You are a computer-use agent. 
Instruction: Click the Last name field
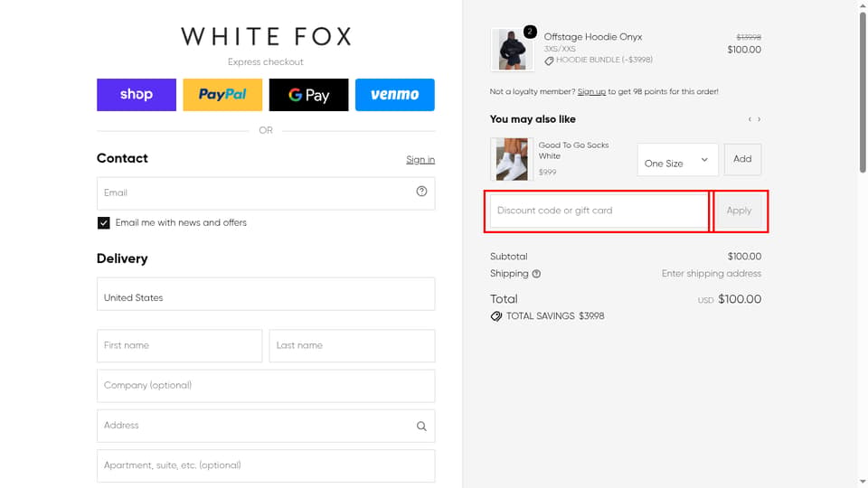(x=352, y=346)
